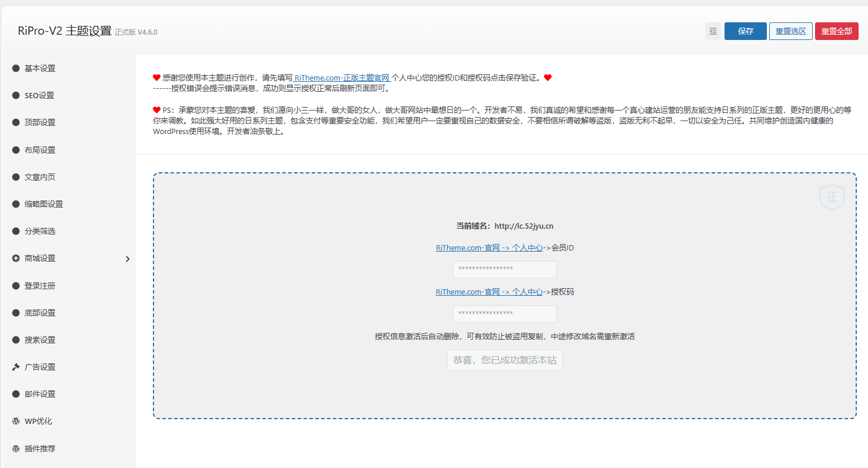The height and width of the screenshot is (468, 868).
Task: Open the SEO设置 settings section
Action: [x=39, y=95]
